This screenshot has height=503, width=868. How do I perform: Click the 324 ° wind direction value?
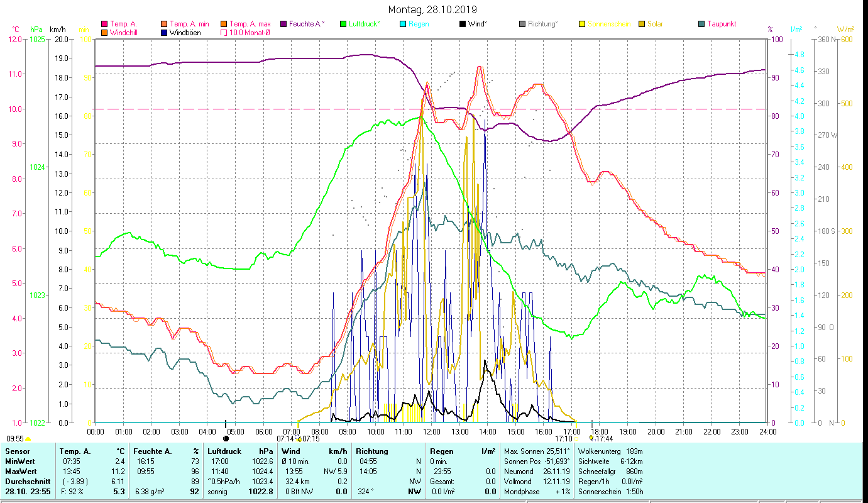click(x=365, y=491)
